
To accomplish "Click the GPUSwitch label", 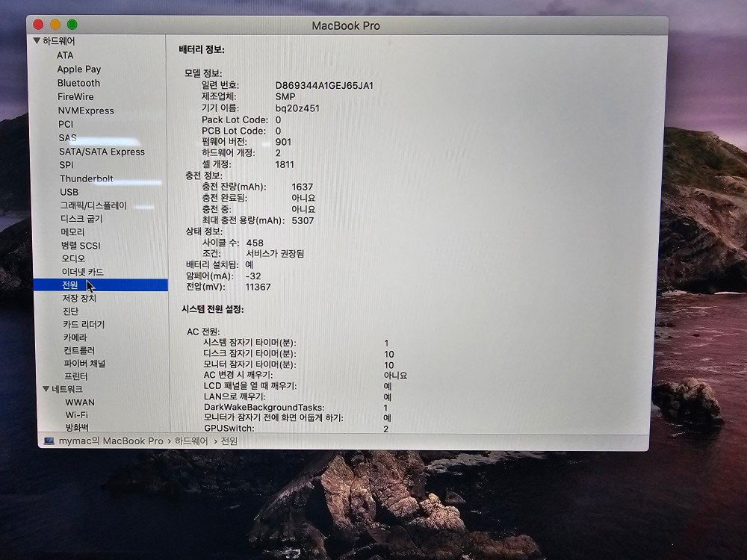I will [x=229, y=428].
